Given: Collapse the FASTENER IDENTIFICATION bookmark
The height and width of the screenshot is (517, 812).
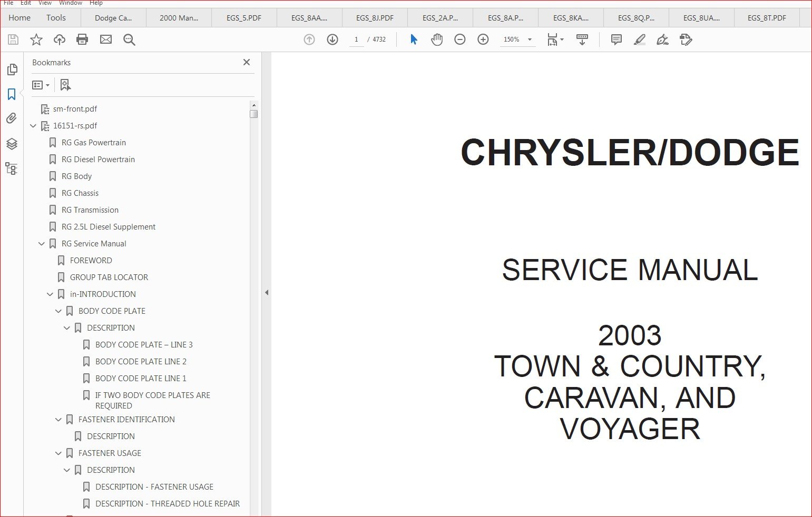Looking at the screenshot, I should (58, 420).
